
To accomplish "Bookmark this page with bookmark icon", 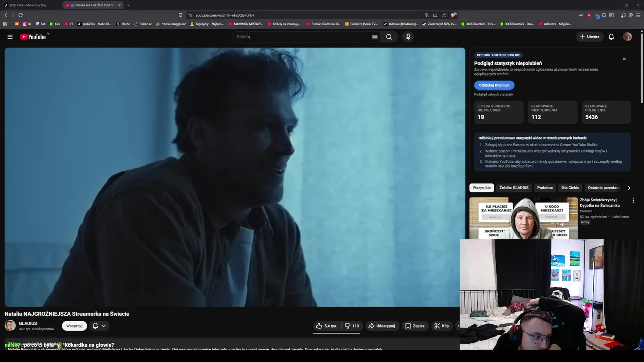I will tap(180, 15).
